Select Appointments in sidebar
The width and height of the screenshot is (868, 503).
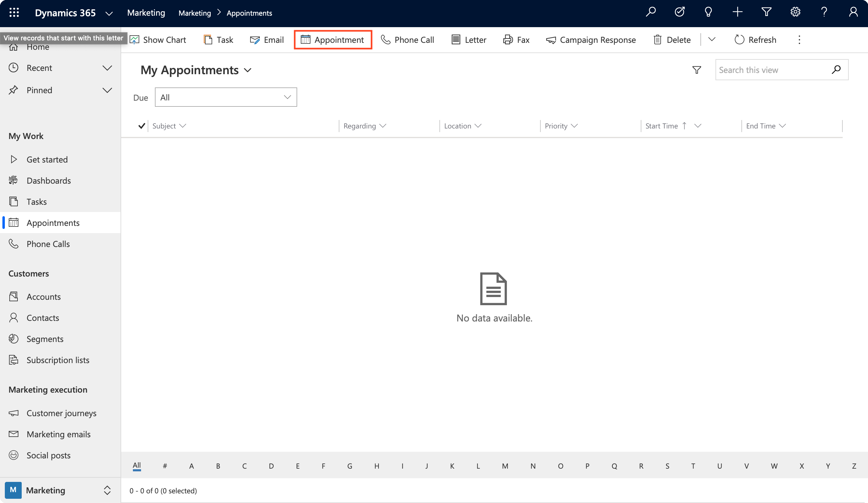[x=60, y=223]
